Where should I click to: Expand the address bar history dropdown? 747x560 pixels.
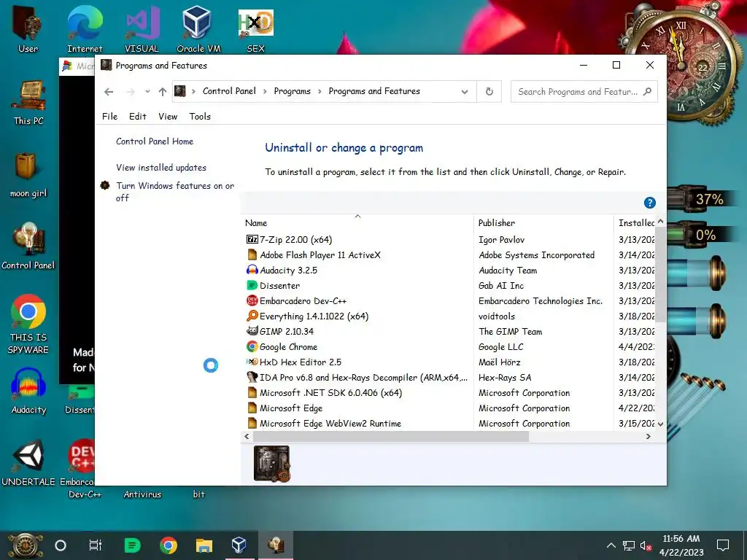[465, 92]
